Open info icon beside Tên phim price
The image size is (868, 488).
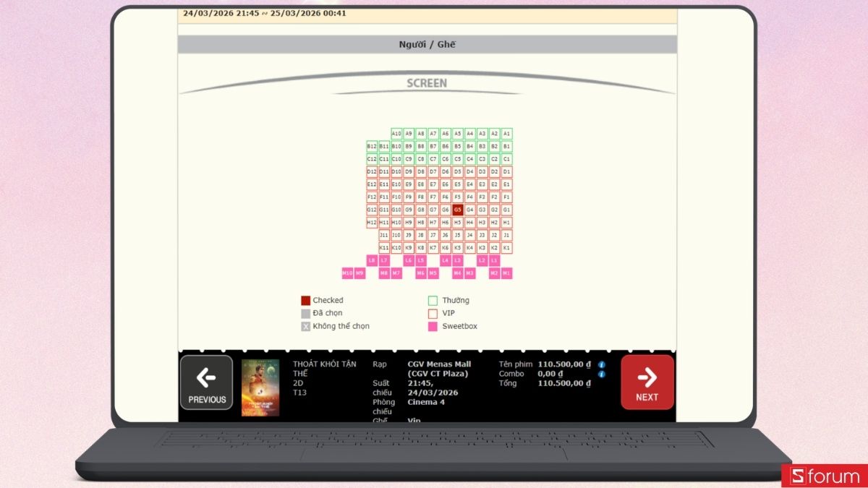601,365
